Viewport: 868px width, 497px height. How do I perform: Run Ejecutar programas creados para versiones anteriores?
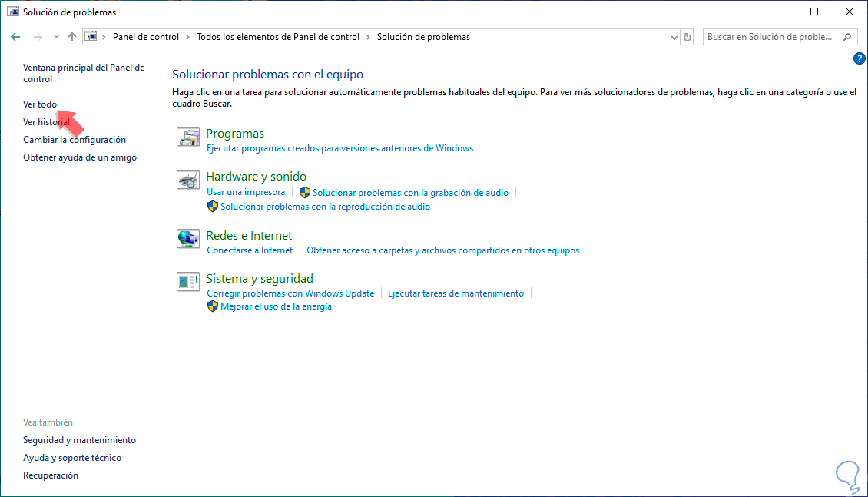tap(340, 148)
